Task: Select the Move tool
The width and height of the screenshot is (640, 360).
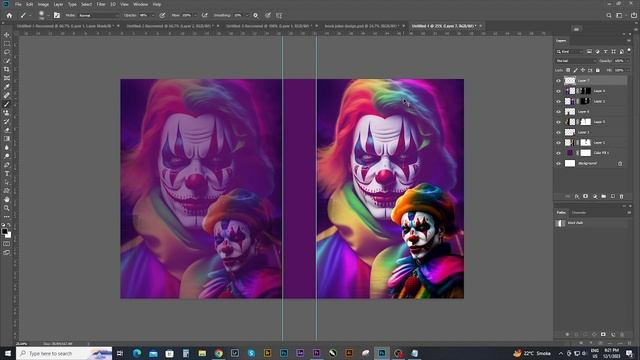Action: tap(7, 35)
